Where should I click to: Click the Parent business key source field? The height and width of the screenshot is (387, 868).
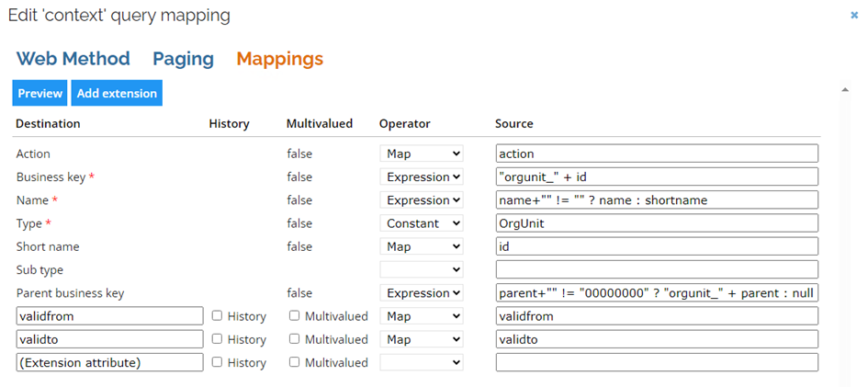pos(657,293)
